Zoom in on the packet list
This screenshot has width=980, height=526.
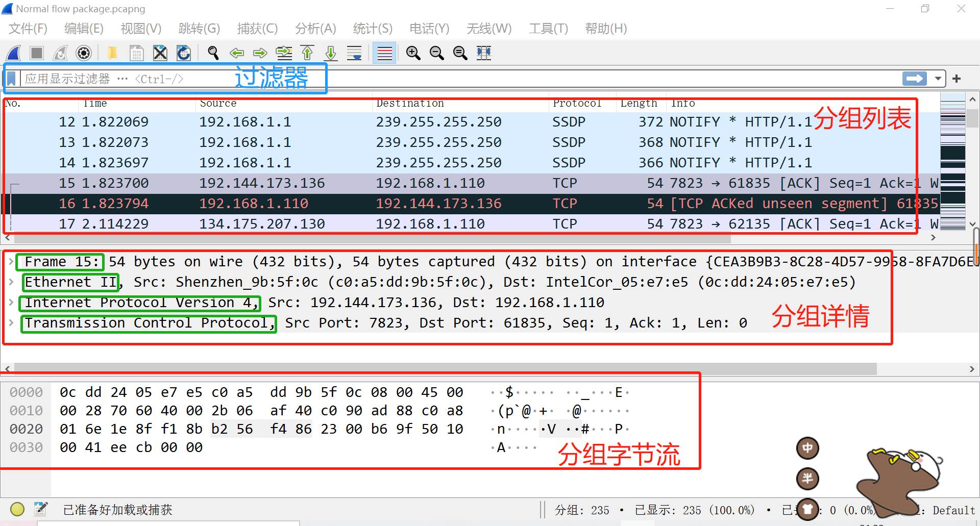point(413,53)
